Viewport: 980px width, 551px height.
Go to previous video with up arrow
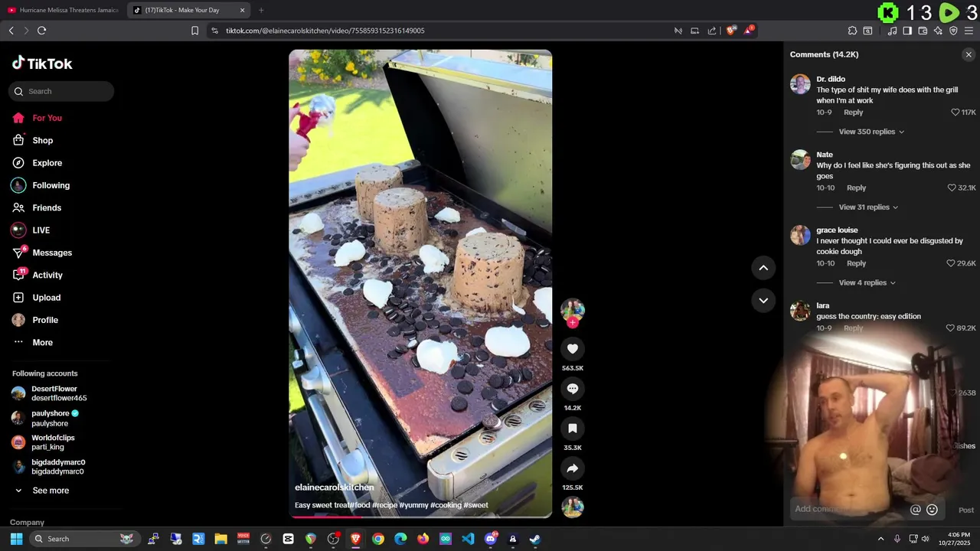(763, 268)
